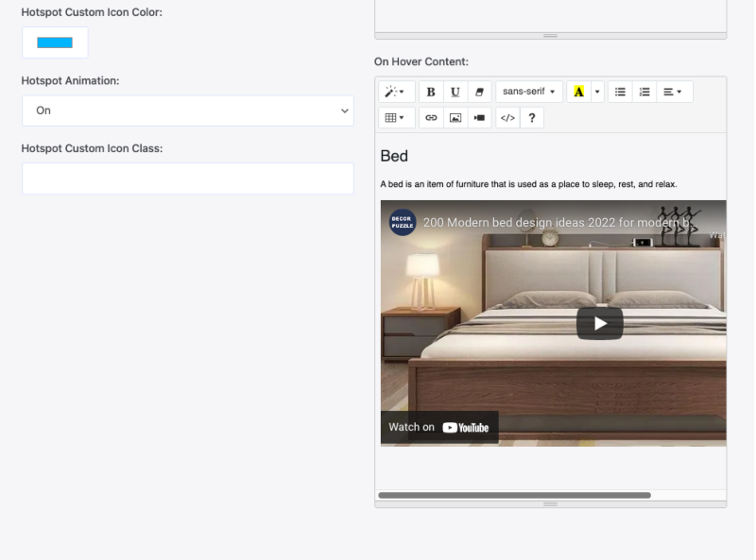Click the Watch on YouTube link
The width and height of the screenshot is (756, 560).
tap(439, 427)
